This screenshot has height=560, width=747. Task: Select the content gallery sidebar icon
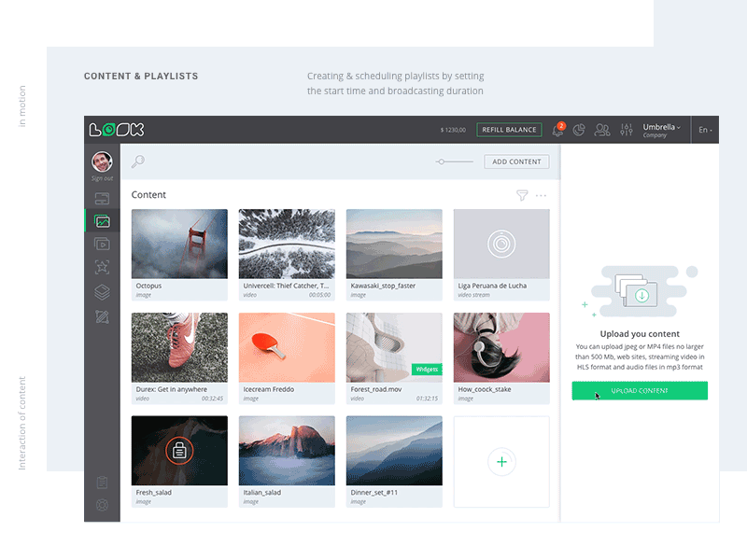[103, 221]
